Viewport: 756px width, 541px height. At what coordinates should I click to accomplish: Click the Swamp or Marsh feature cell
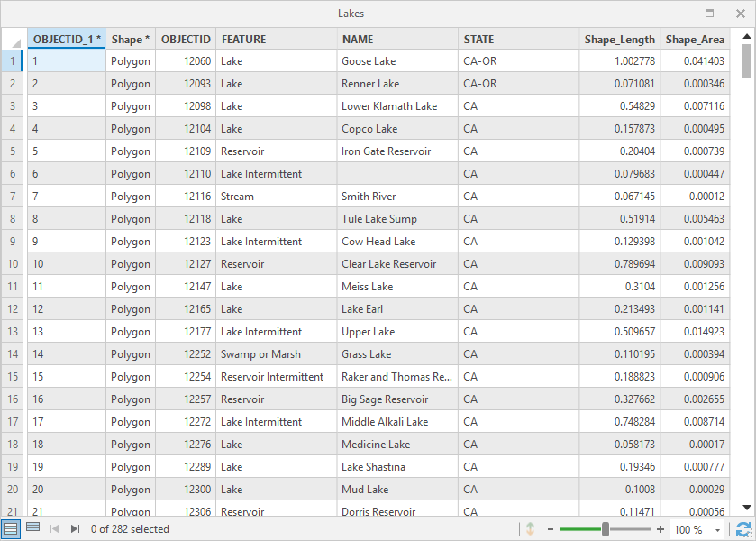pos(277,354)
